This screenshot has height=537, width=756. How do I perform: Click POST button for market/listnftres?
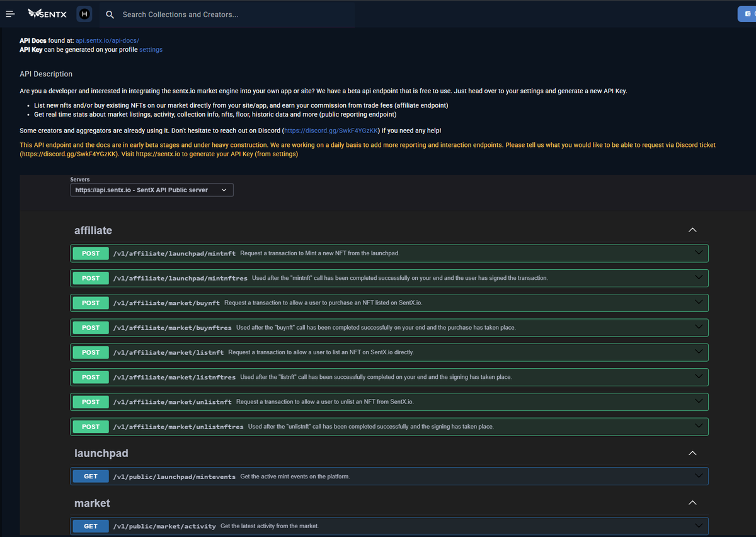pyautogui.click(x=91, y=377)
